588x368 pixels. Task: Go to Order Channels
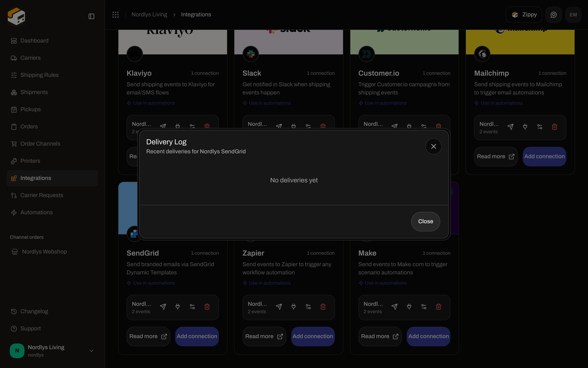click(x=52, y=144)
